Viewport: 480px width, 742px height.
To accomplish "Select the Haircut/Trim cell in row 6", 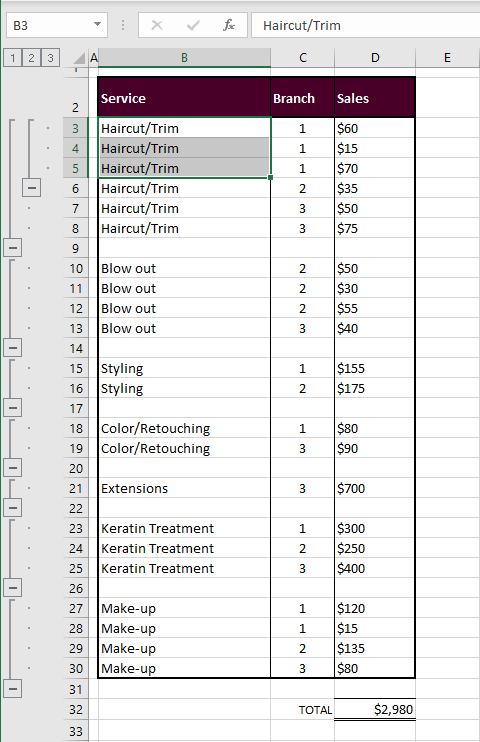I will click(184, 188).
